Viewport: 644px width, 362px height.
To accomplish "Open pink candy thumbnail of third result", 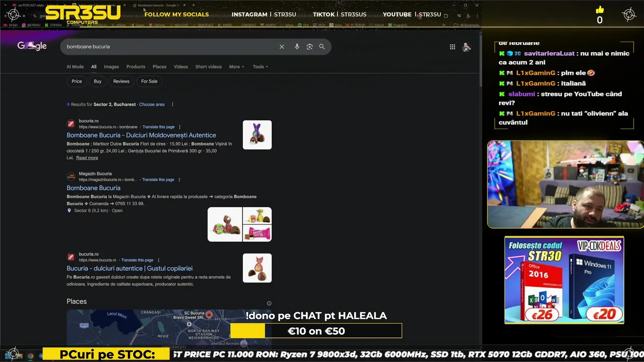I will [257, 268].
